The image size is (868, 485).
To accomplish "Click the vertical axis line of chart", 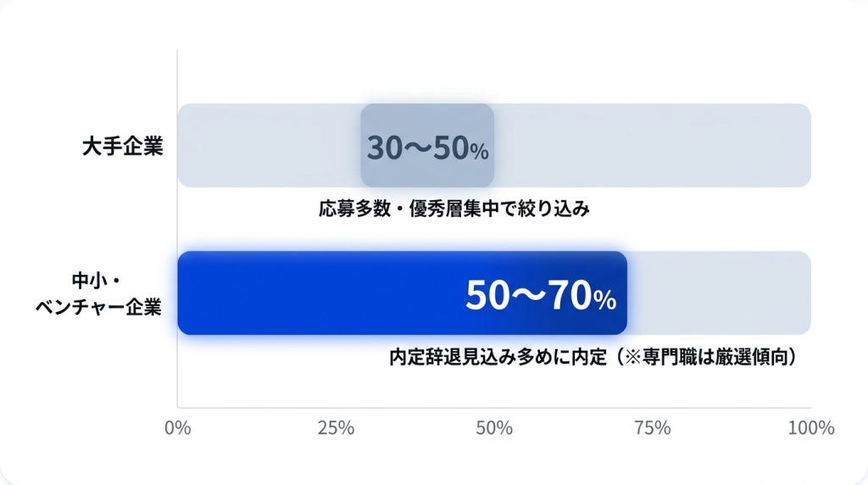I will (x=177, y=229).
